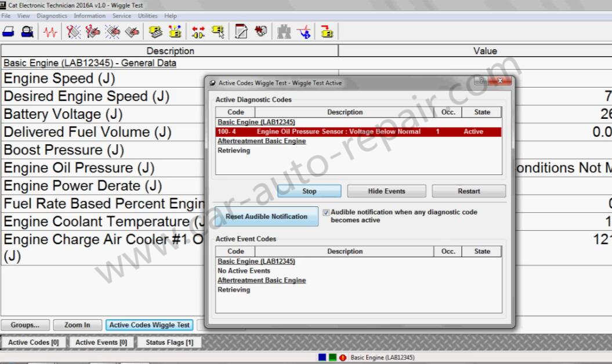Viewport: 612px width, 364px height.
Task: Select the Desired Engine Speed (J) row
Action: click(x=103, y=96)
